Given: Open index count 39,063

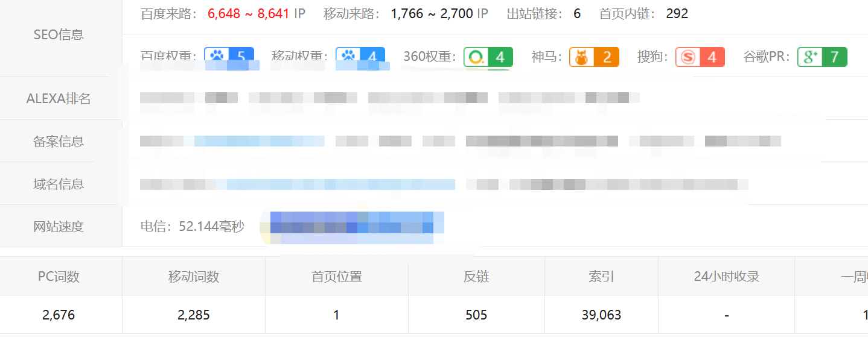Looking at the screenshot, I should pyautogui.click(x=602, y=315).
